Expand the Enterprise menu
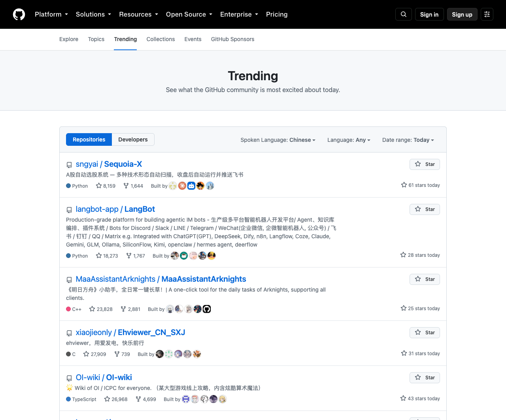The height and width of the screenshot is (420, 506). [x=239, y=14]
